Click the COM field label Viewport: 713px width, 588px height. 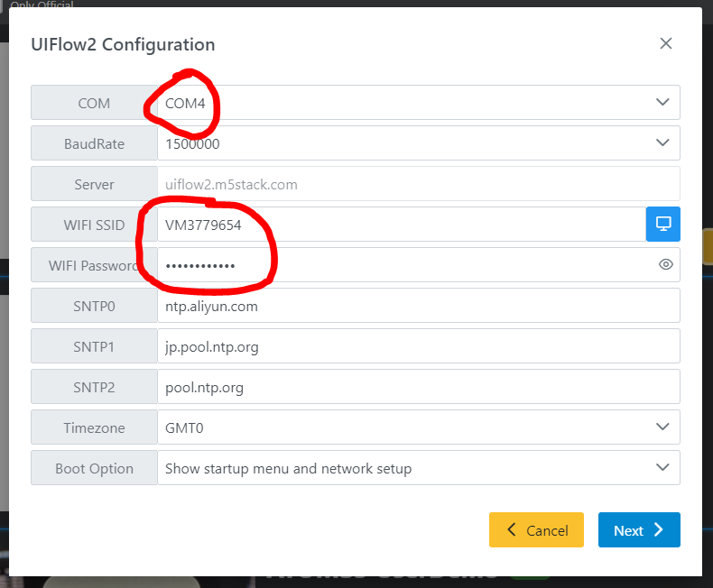click(x=94, y=103)
